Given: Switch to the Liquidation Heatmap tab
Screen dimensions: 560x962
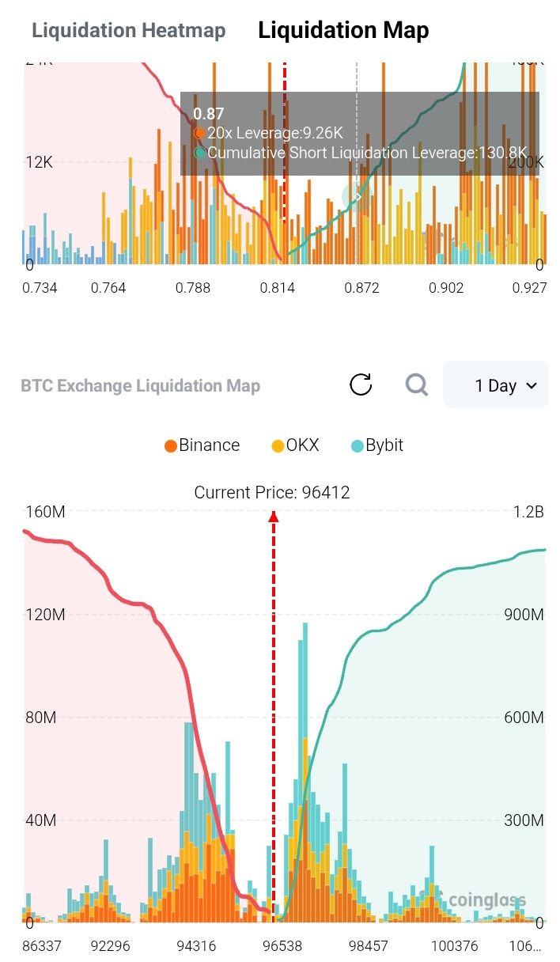Looking at the screenshot, I should click(128, 31).
